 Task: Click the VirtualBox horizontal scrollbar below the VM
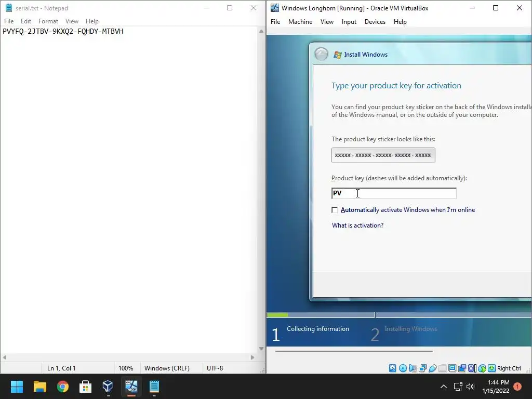354,351
